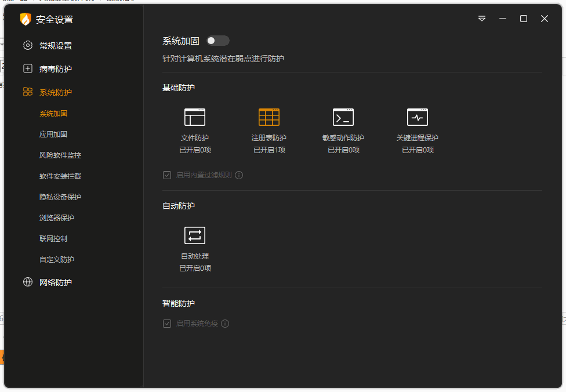This screenshot has width=566, height=392.
Task: Click the info icon beside 启用系统免疫
Action: point(225,324)
